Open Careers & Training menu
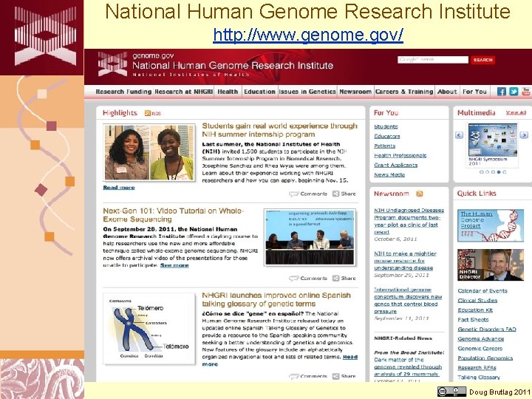 tap(404, 92)
